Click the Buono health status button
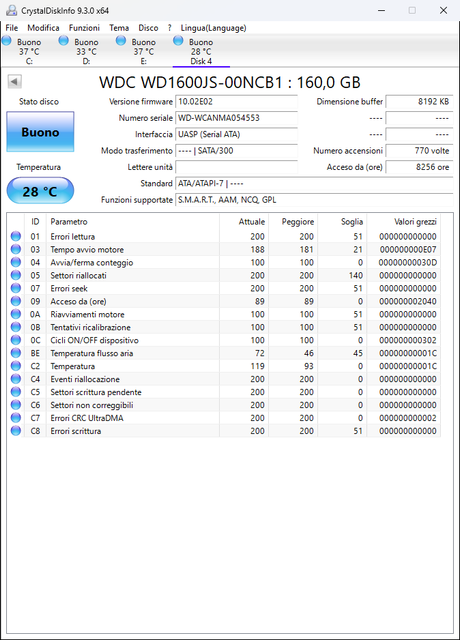 [40, 132]
